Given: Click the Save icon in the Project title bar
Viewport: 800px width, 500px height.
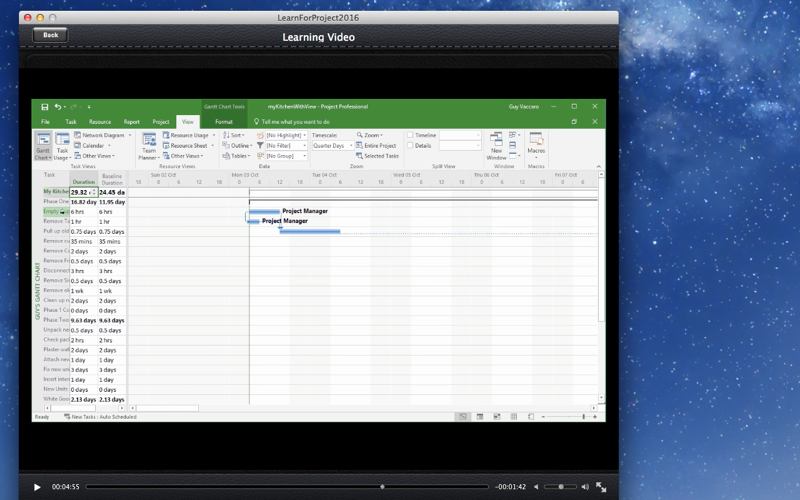Looking at the screenshot, I should (x=45, y=107).
